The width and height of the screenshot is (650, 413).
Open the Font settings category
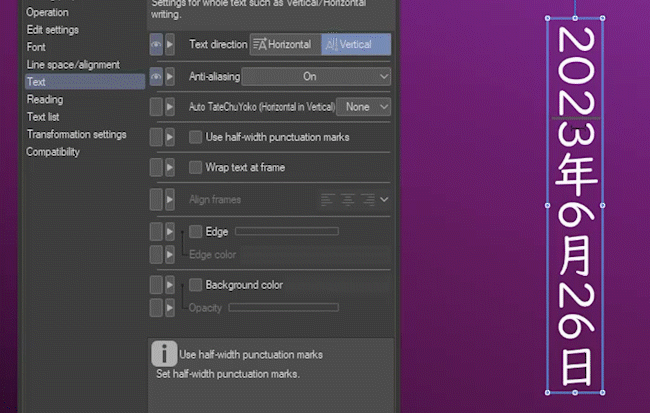pyautogui.click(x=36, y=47)
